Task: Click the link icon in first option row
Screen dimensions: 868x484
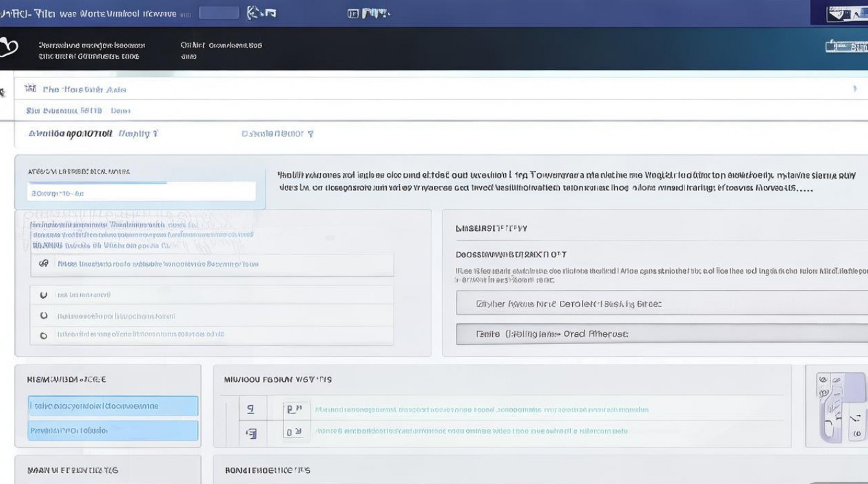Action: (x=44, y=264)
